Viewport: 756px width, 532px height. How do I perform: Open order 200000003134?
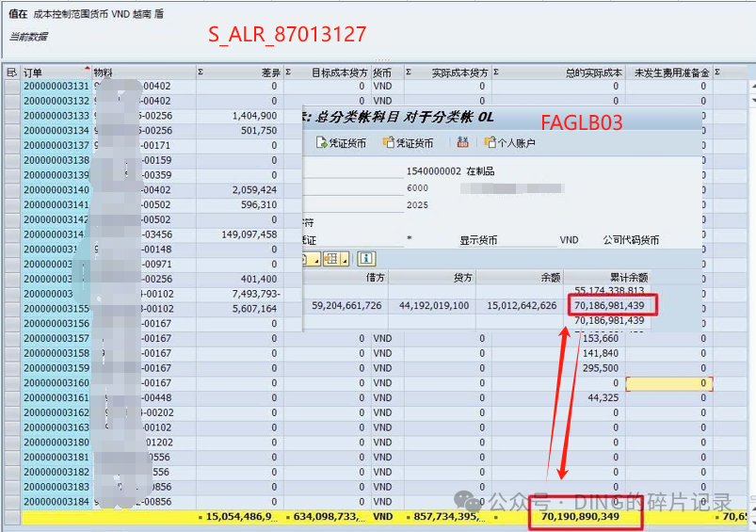[56, 131]
